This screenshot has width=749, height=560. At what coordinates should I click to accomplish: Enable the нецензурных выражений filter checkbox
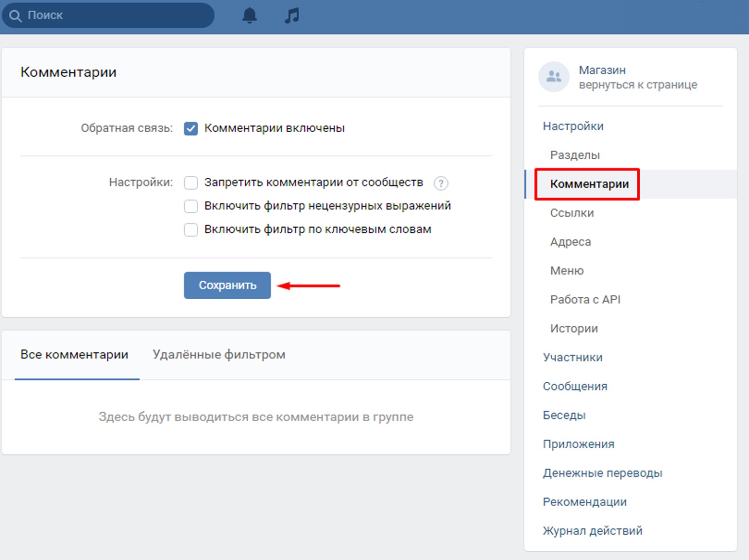[x=191, y=206]
